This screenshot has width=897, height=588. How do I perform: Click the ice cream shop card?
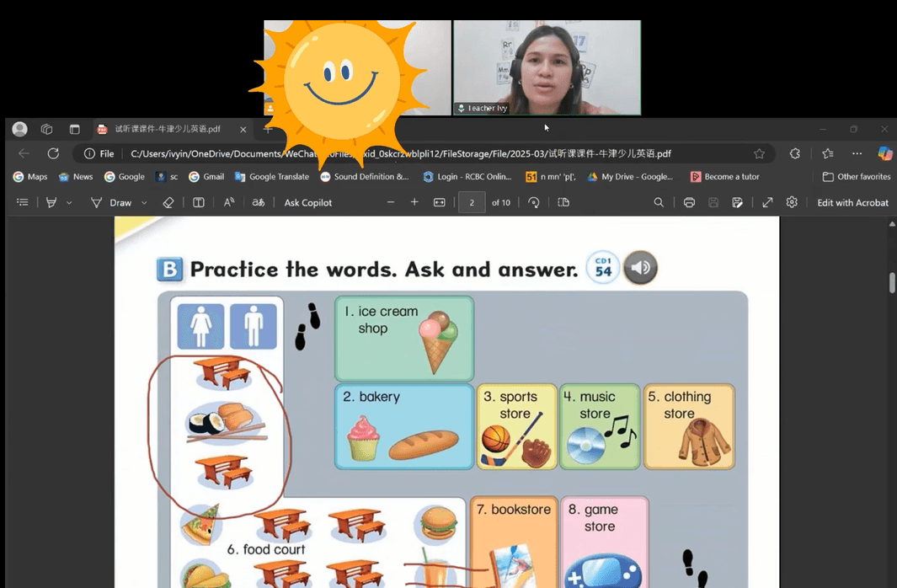click(x=404, y=339)
